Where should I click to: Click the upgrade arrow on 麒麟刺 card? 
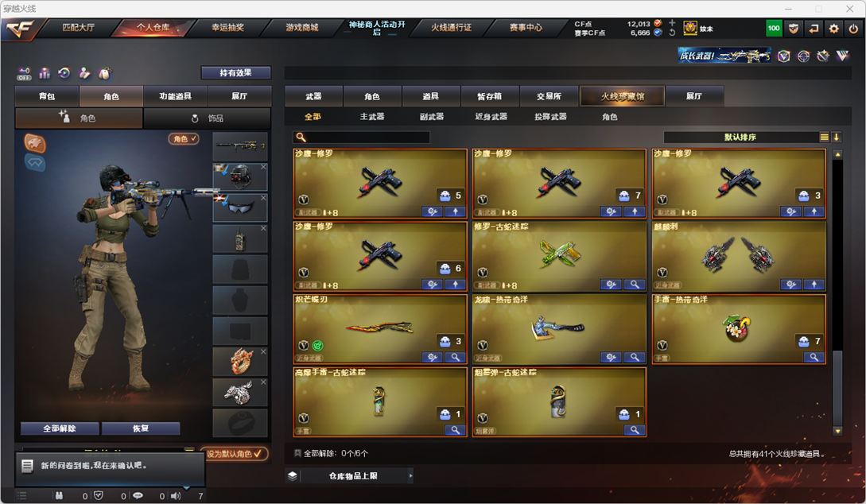(x=814, y=285)
